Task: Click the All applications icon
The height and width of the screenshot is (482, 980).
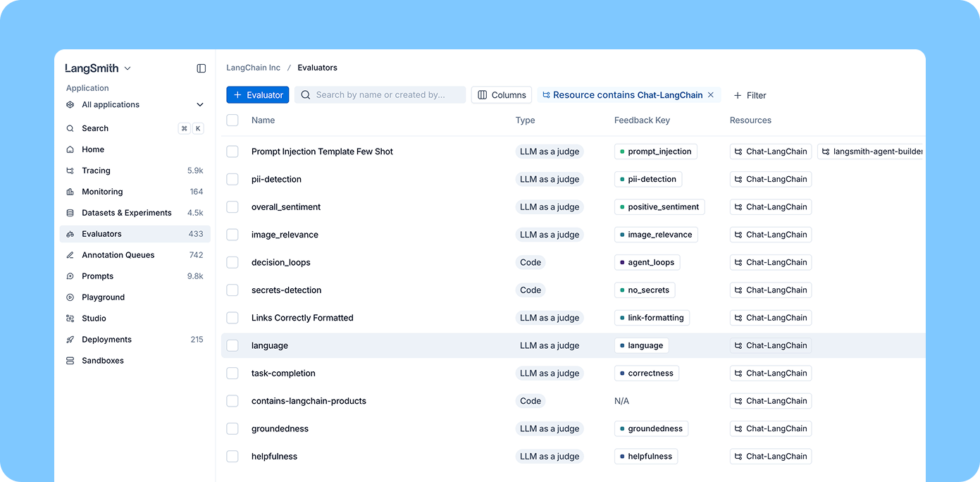Action: coord(70,105)
